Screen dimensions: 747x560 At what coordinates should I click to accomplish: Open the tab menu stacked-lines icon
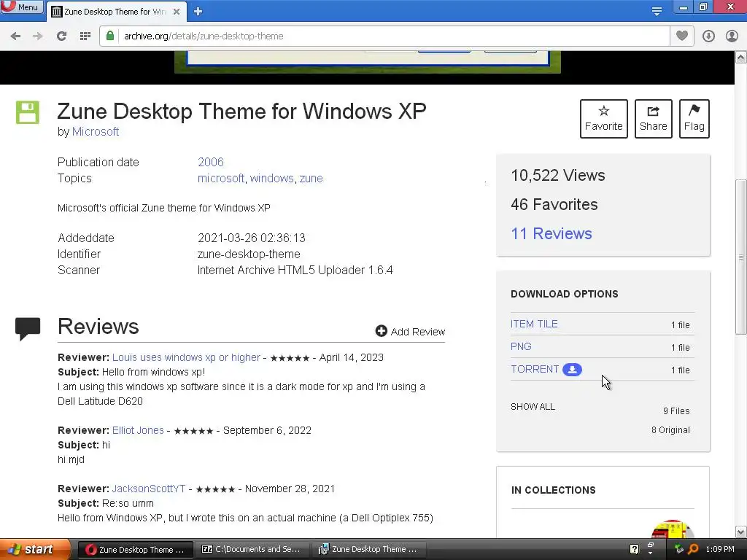(x=657, y=11)
